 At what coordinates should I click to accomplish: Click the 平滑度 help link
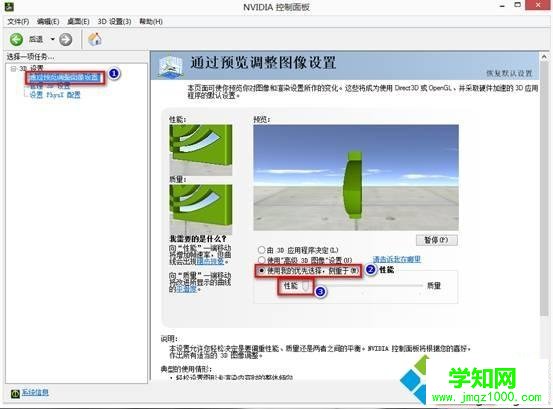pyautogui.click(x=186, y=289)
